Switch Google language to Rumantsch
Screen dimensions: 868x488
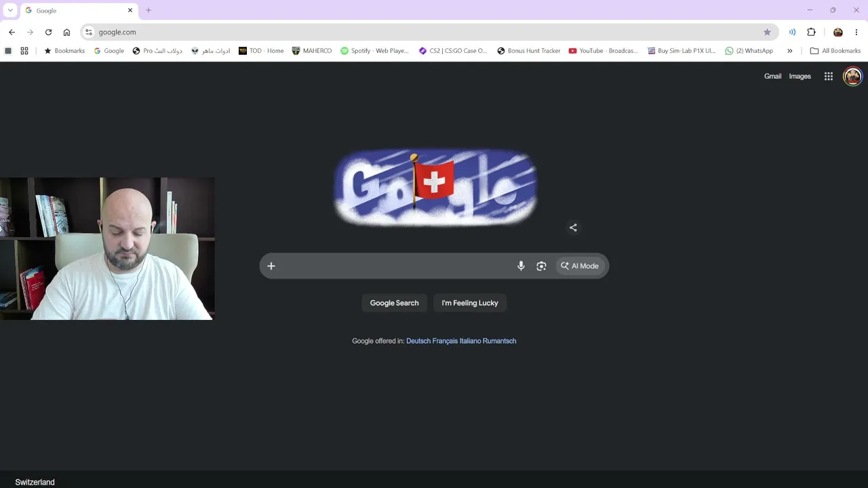click(x=500, y=341)
